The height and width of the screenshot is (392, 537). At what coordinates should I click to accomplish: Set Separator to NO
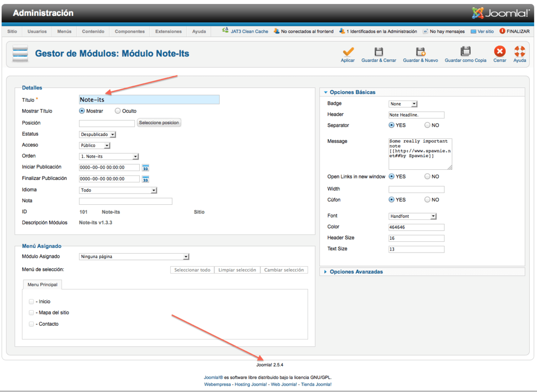click(427, 125)
